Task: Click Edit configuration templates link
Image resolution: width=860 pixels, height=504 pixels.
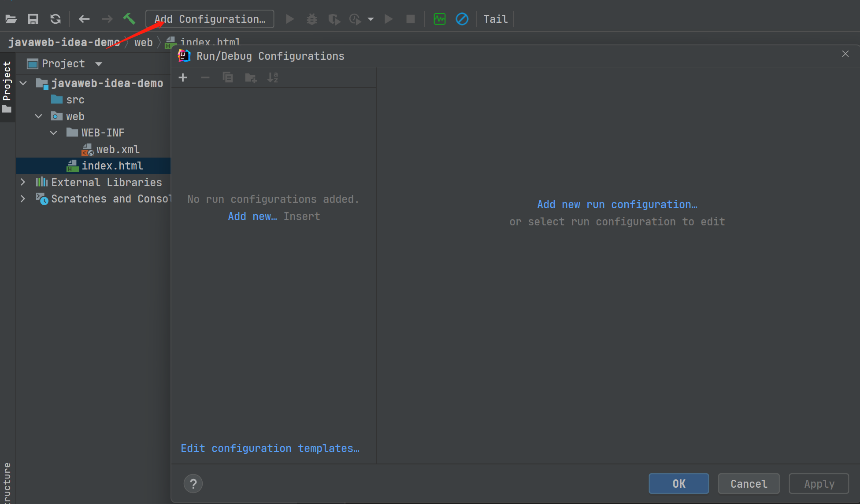Action: pos(270,448)
